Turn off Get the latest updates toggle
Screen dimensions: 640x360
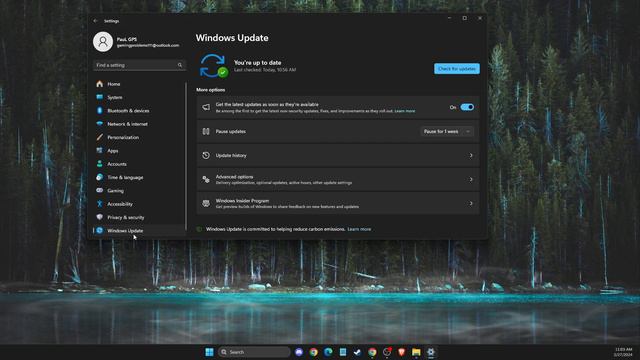467,107
